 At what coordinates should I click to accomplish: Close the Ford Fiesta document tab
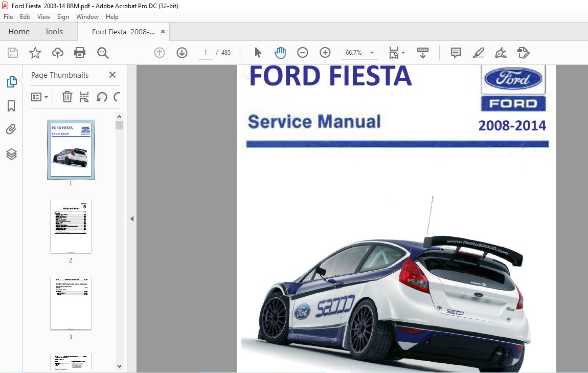click(163, 32)
